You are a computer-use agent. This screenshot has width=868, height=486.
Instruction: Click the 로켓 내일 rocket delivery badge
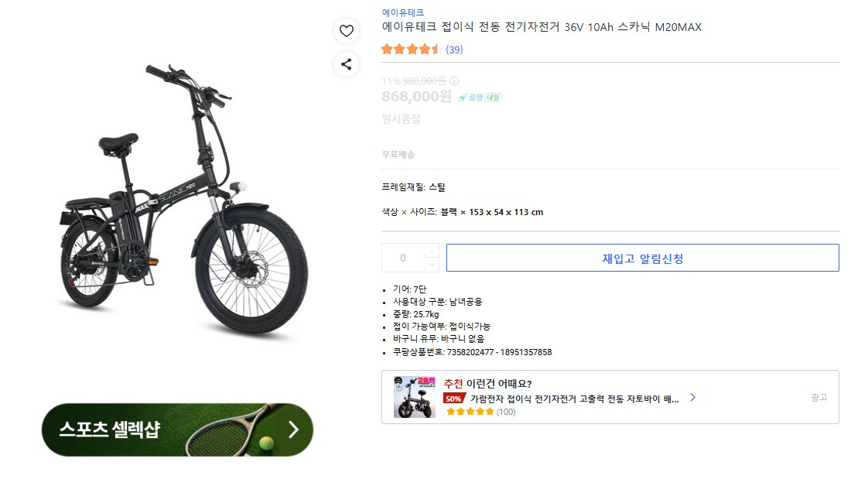click(479, 97)
